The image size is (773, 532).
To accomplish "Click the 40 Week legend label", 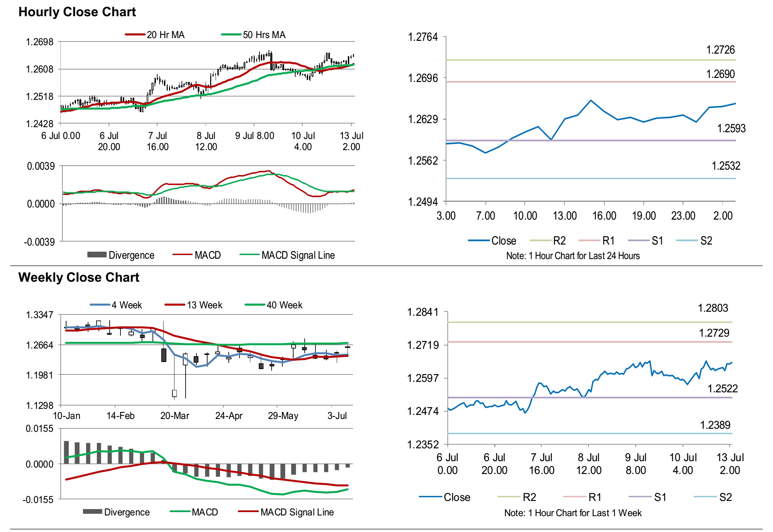I will pos(284,305).
